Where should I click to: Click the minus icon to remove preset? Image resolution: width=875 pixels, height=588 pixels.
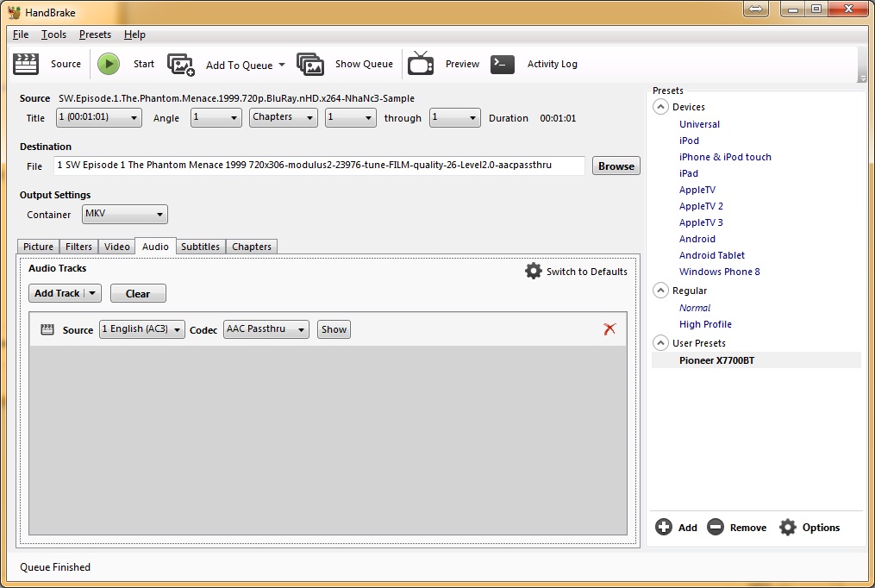click(716, 527)
